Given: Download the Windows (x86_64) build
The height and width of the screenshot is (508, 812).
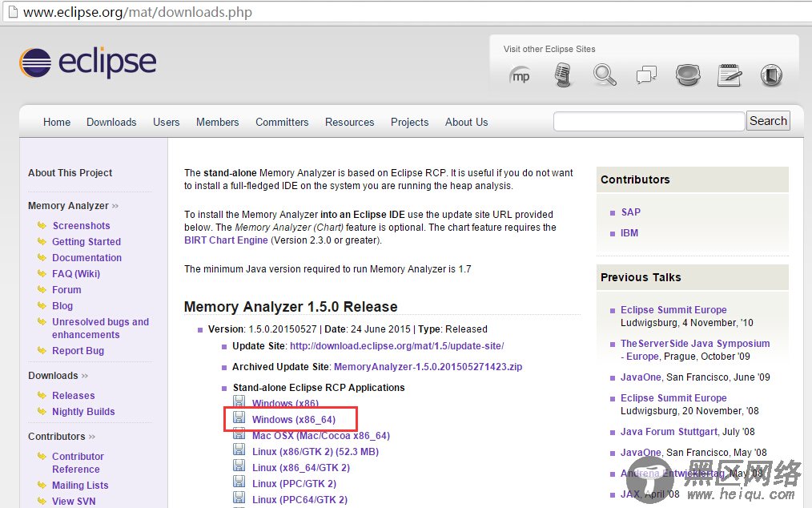Looking at the screenshot, I should 294,419.
